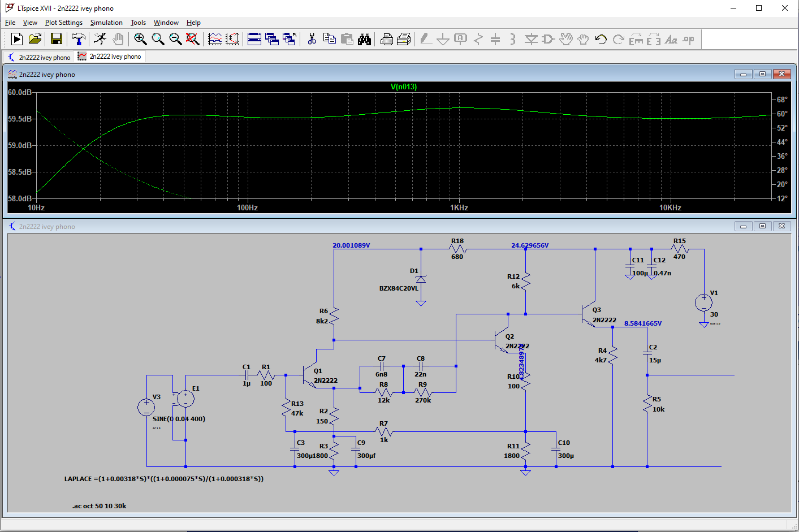Click the Place Text Aa icon
799x532 pixels.
(x=671, y=39)
